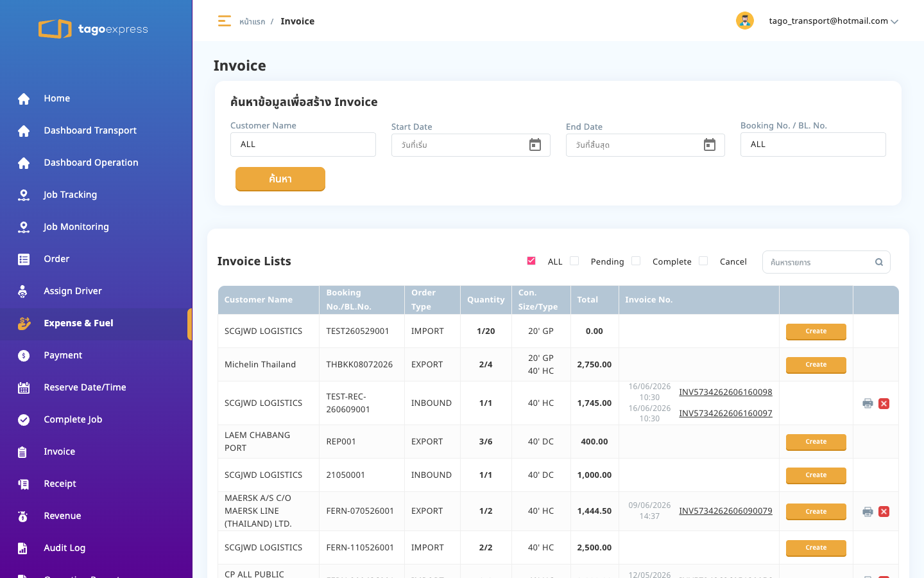The image size is (924, 578).
Task: Click the Job Monitoring location icon
Action: [24, 227]
